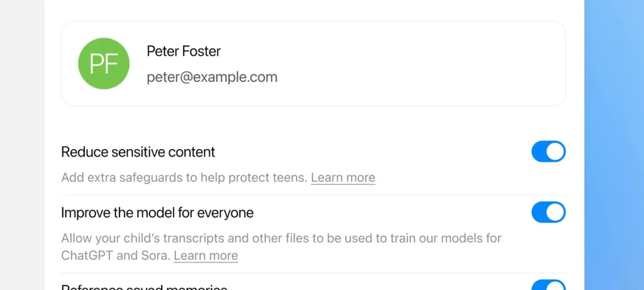Click the Reduce sensitive content label

[138, 152]
